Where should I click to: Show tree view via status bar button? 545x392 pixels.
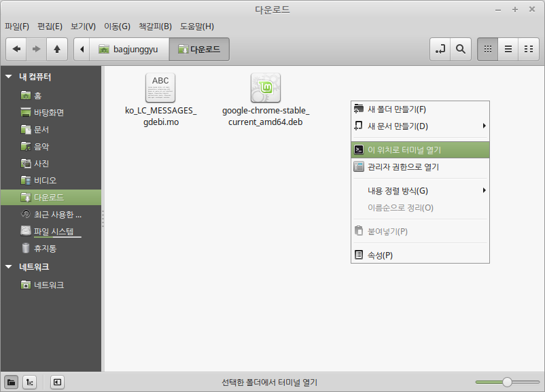click(29, 382)
